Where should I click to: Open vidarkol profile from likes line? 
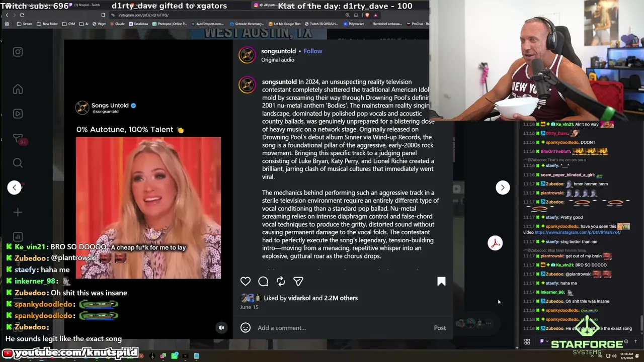point(299,298)
